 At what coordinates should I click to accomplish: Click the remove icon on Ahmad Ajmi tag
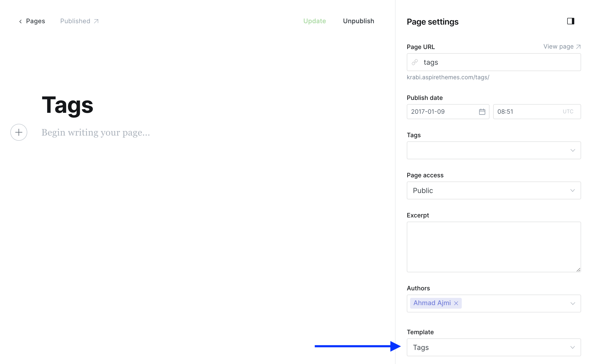point(456,303)
